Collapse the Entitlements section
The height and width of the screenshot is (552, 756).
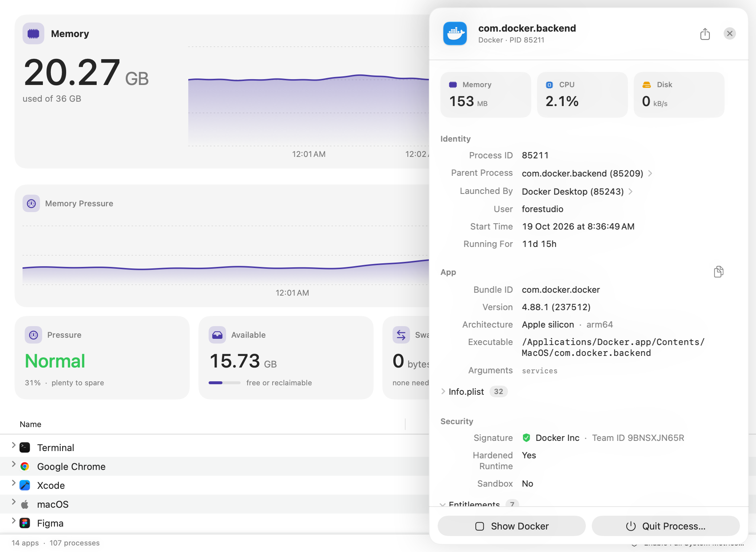(442, 504)
